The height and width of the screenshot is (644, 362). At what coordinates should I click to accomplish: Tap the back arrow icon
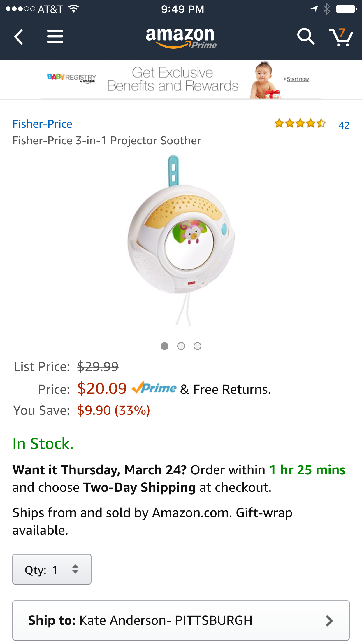(x=19, y=37)
